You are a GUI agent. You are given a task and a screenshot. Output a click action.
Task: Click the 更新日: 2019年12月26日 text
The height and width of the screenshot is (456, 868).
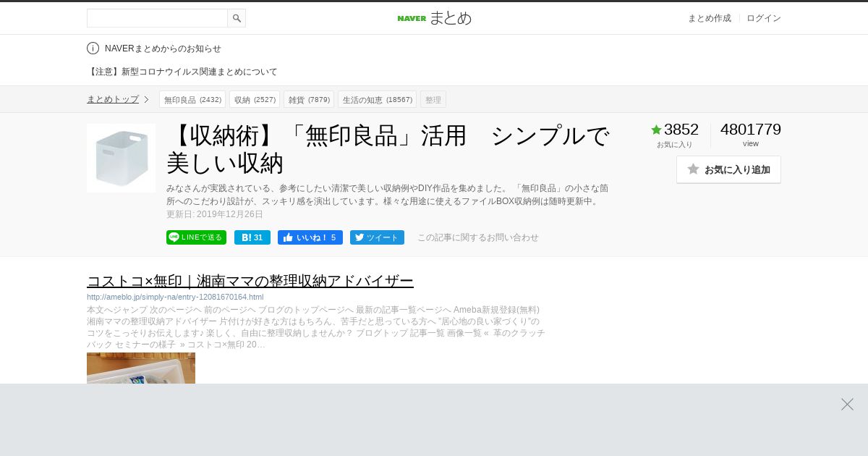point(215,214)
